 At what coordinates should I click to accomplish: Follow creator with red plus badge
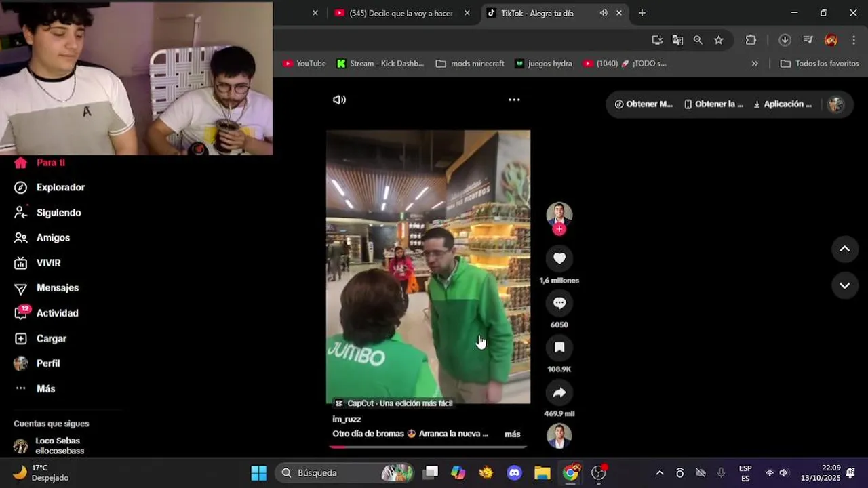pyautogui.click(x=559, y=229)
